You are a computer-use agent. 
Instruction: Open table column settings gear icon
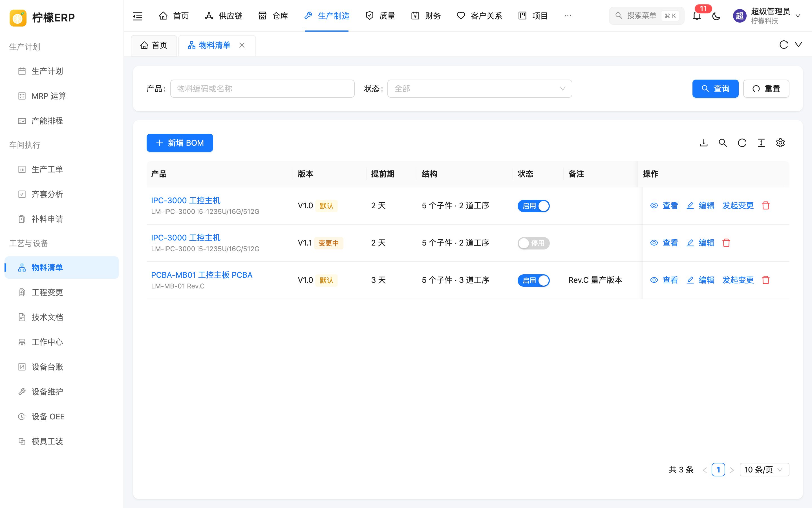(x=780, y=143)
